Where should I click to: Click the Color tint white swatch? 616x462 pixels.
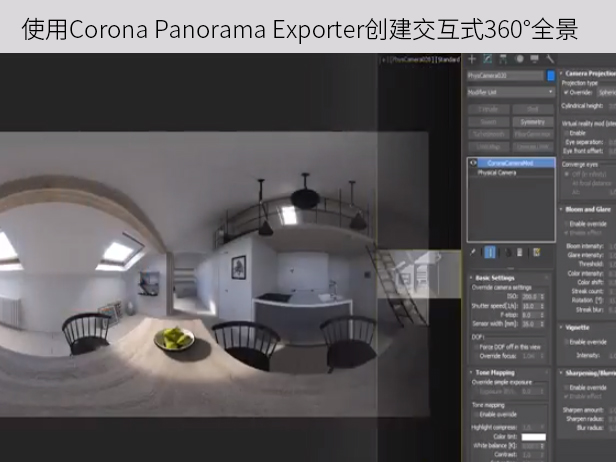tap(533, 437)
